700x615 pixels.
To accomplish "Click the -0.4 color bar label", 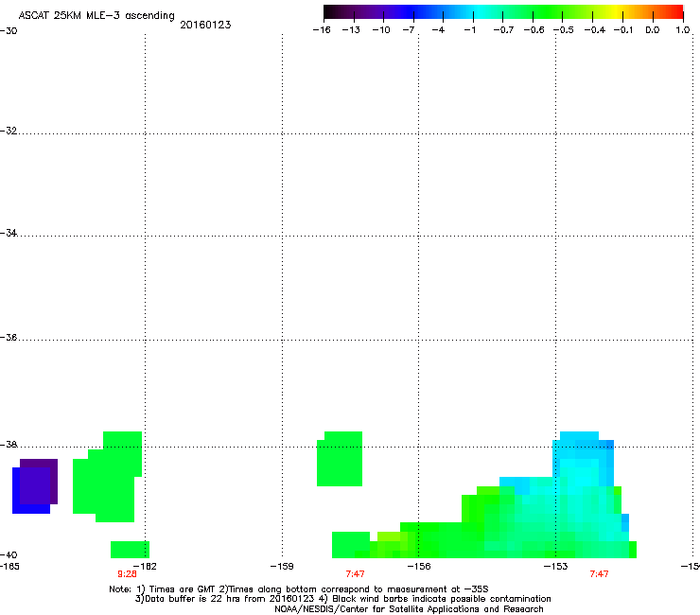I will click(x=594, y=30).
